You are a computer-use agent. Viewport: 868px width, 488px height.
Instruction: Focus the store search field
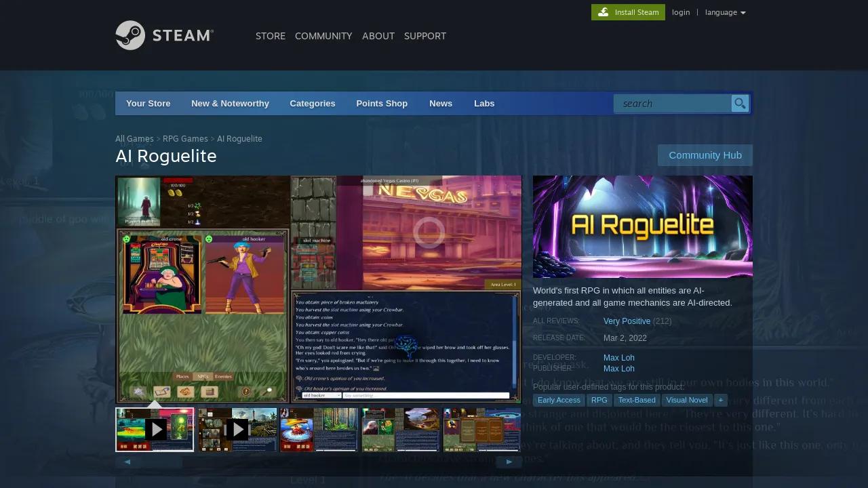(x=673, y=104)
